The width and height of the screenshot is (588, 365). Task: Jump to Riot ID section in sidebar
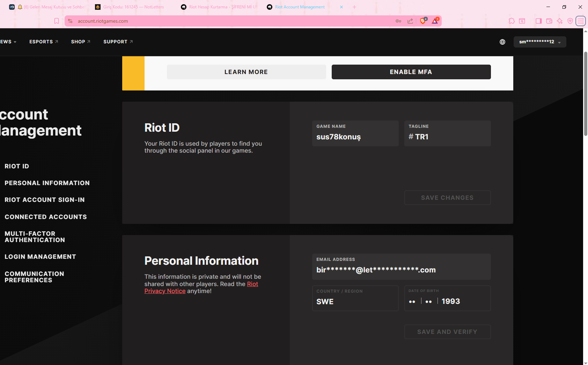[17, 166]
